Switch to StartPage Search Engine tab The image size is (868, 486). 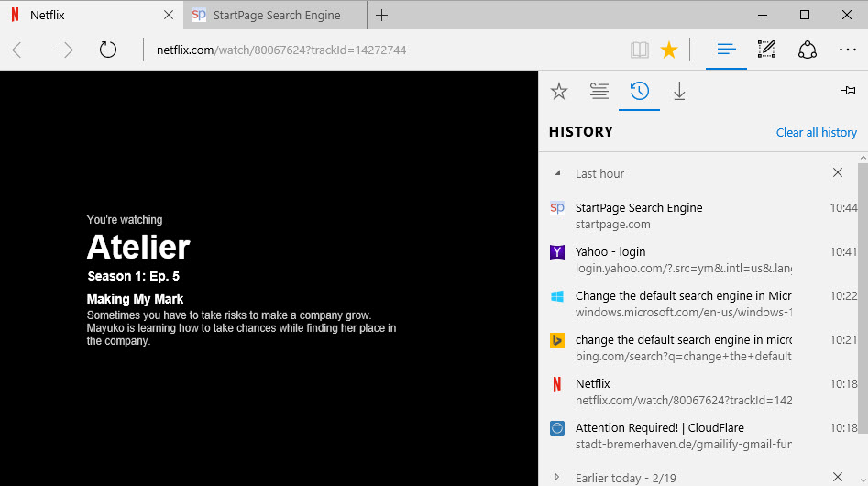click(x=276, y=15)
